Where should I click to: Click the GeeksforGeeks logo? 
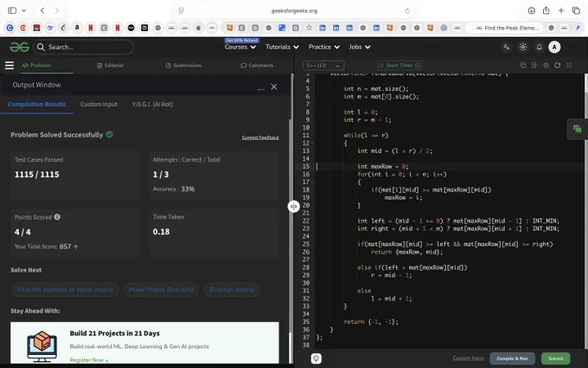(20, 47)
